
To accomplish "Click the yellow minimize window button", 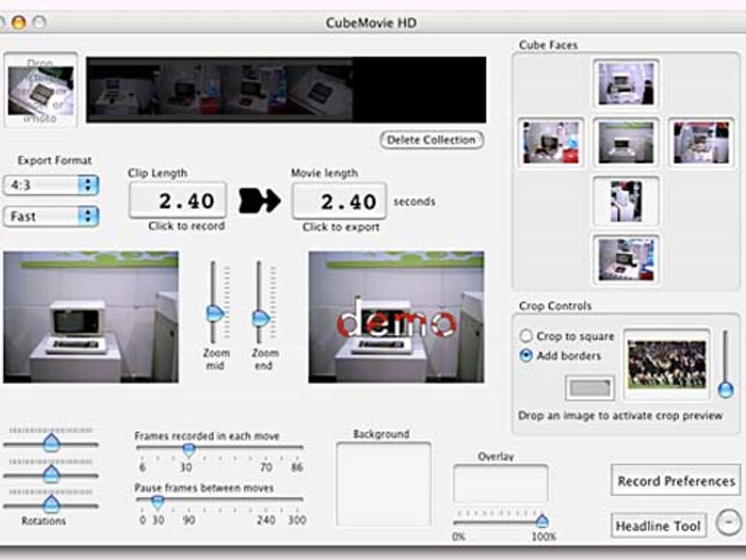I will [19, 22].
